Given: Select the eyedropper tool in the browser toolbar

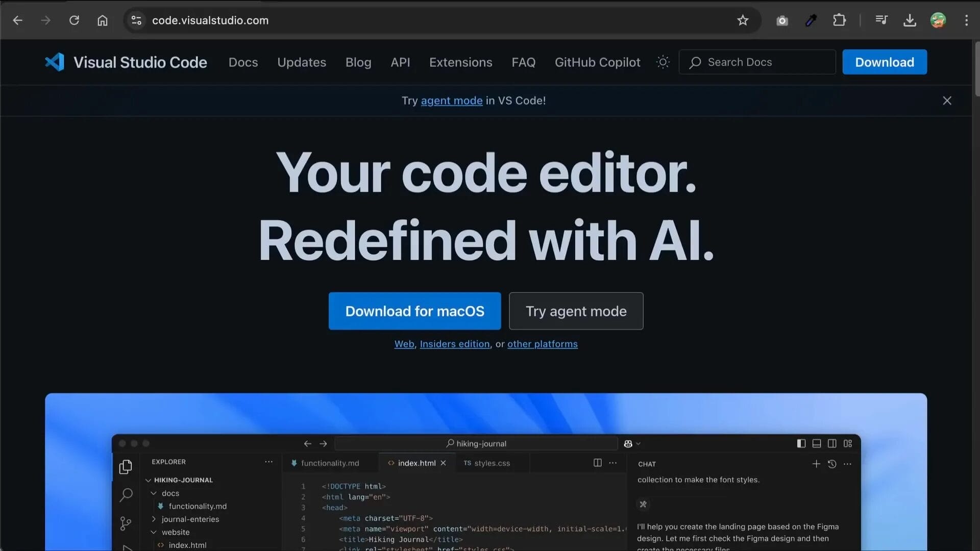Looking at the screenshot, I should pos(811,20).
